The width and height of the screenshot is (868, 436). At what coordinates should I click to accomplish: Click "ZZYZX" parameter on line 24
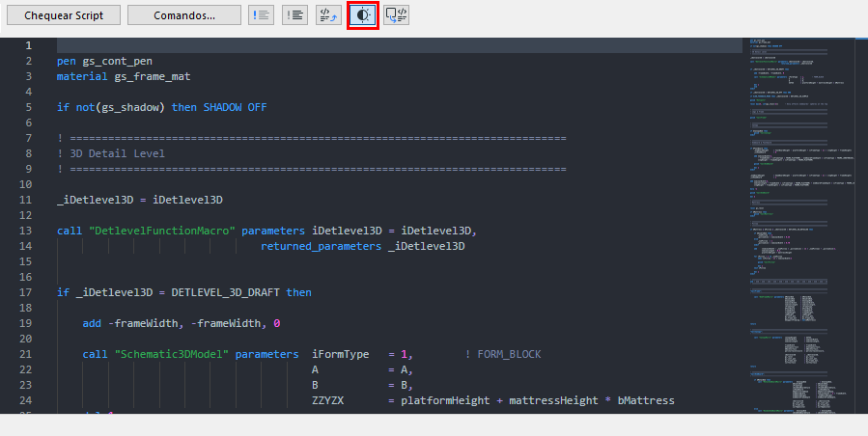click(327, 400)
